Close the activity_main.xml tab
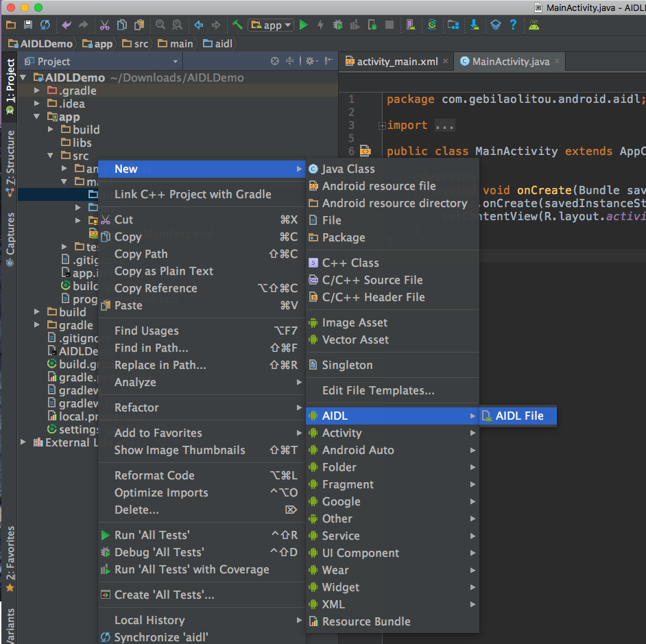The width and height of the screenshot is (646, 644). pos(445,61)
